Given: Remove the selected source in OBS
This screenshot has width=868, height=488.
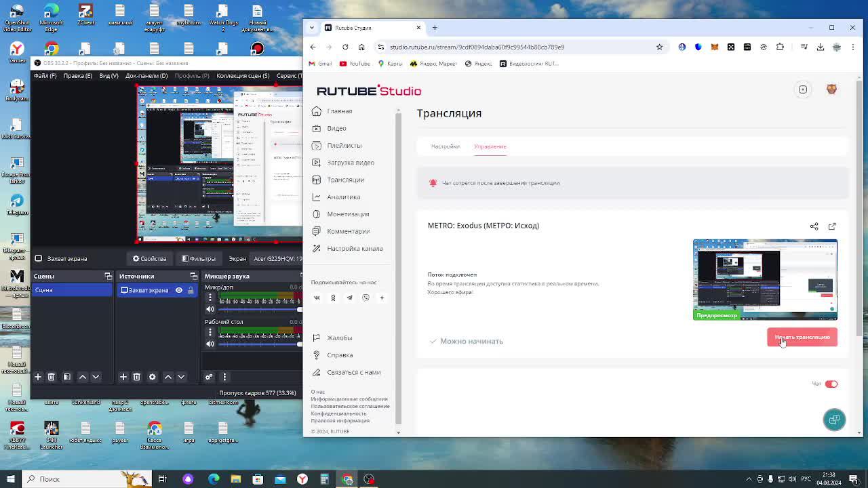Looking at the screenshot, I should tap(136, 377).
